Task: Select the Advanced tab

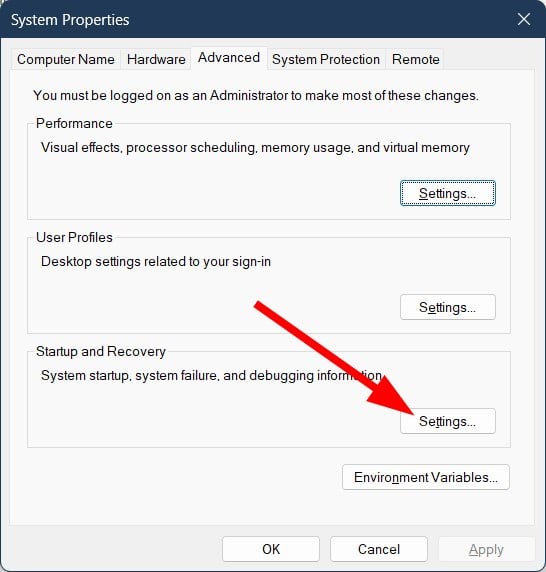Action: coord(229,58)
